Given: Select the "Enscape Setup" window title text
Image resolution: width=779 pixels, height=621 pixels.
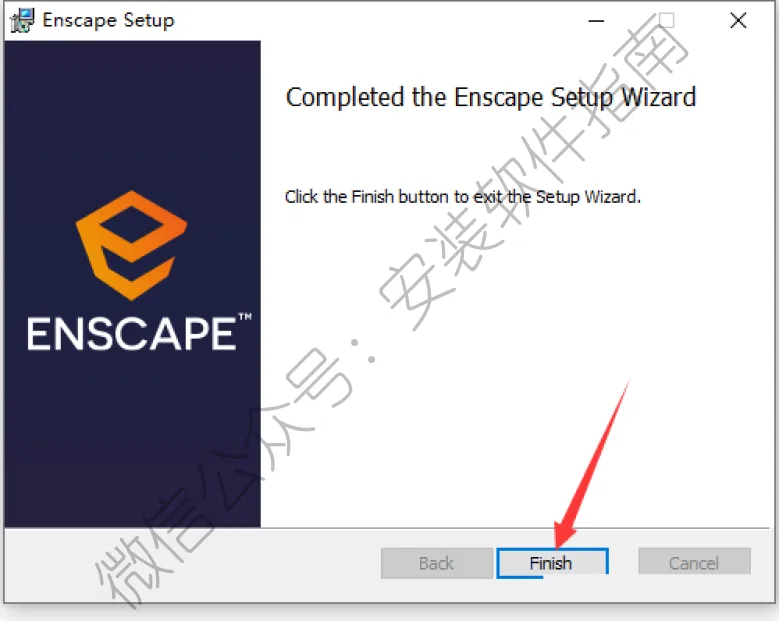Looking at the screenshot, I should (108, 20).
